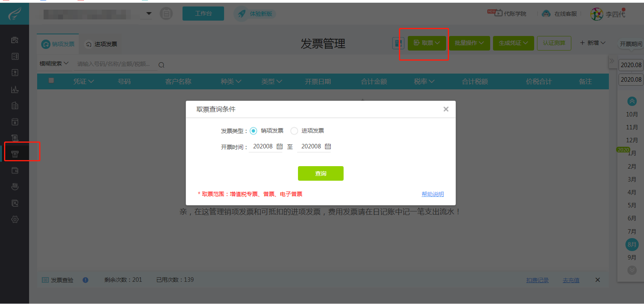Open calendar picker for end date
This screenshot has width=644, height=304.
pyautogui.click(x=328, y=146)
